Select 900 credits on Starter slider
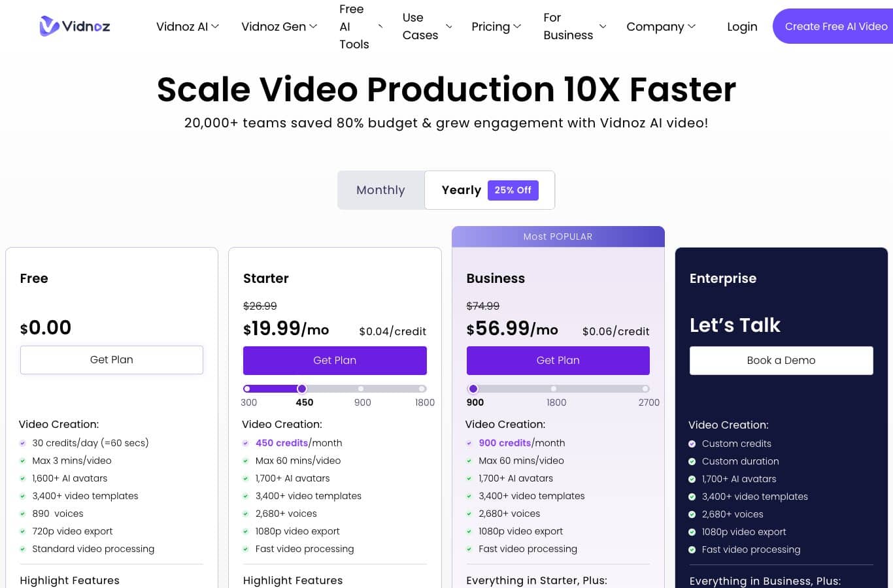 (x=361, y=389)
